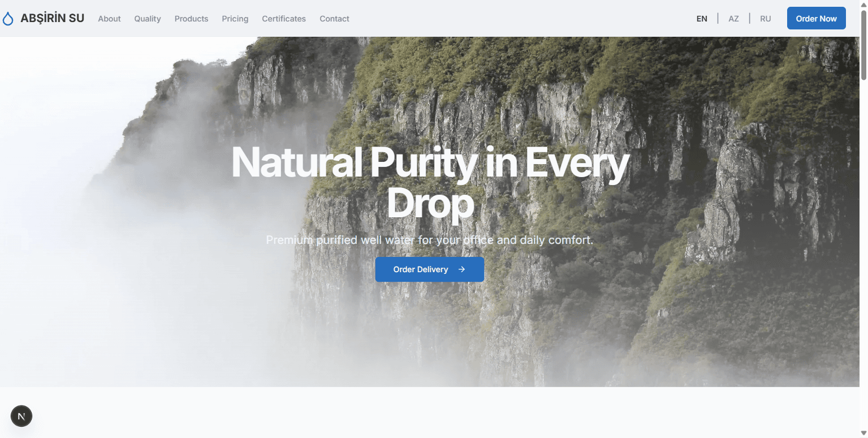The width and height of the screenshot is (868, 438).
Task: Open the Next.js dev tools badge
Action: [x=21, y=416]
